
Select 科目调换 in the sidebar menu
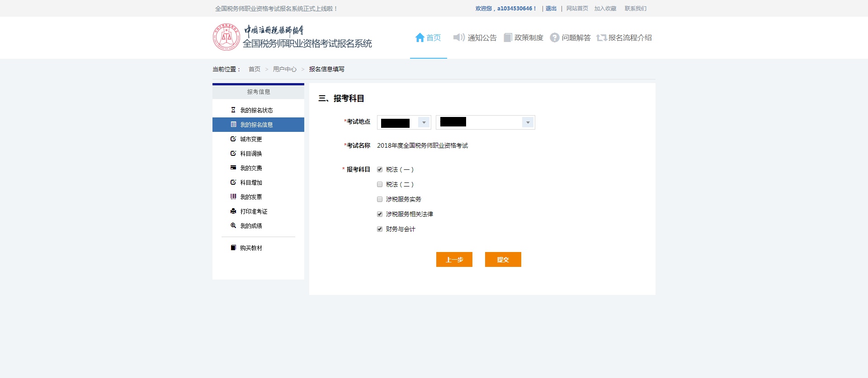click(251, 154)
